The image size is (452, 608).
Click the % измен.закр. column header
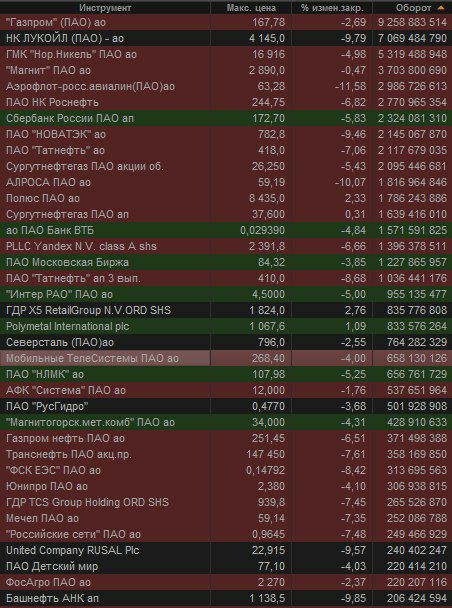pos(332,7)
